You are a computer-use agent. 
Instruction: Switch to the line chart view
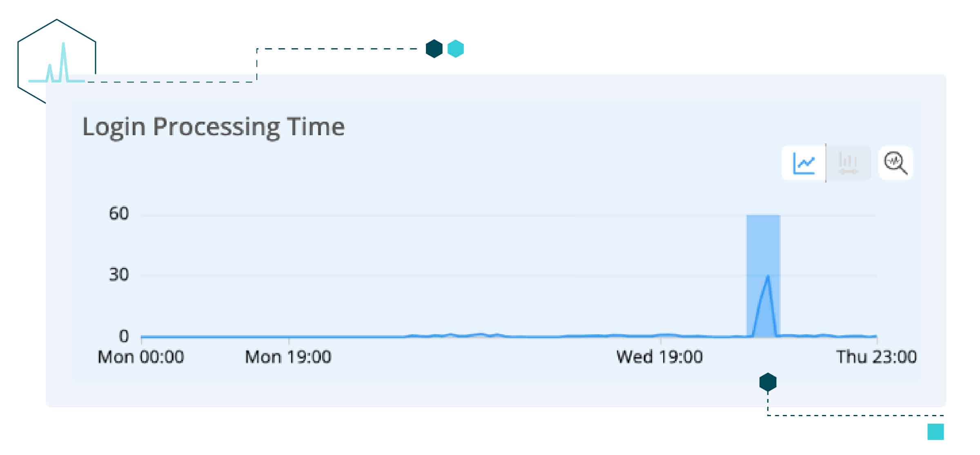803,163
